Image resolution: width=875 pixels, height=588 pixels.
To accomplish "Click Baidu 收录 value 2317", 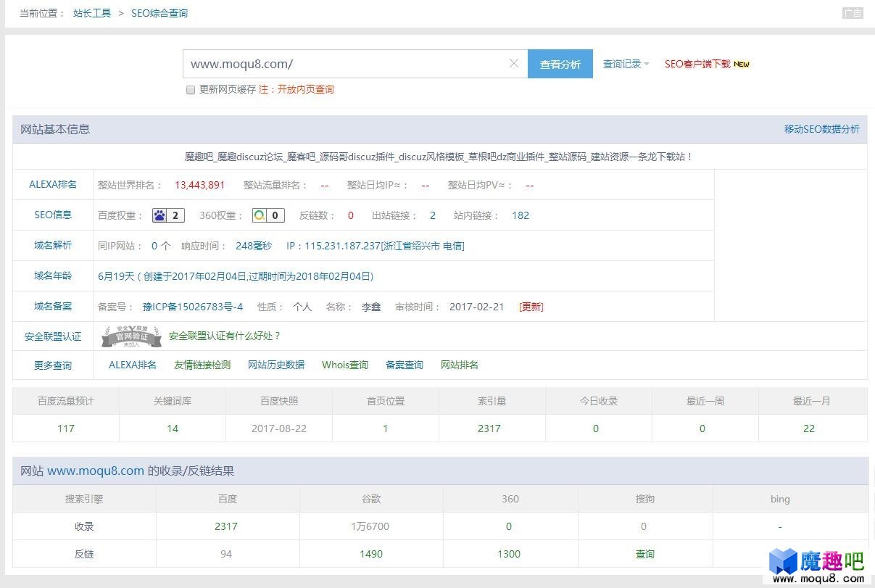I will (226, 526).
